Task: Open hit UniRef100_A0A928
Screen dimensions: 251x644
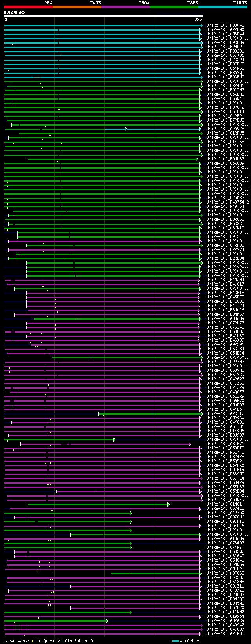Action: 225,129
